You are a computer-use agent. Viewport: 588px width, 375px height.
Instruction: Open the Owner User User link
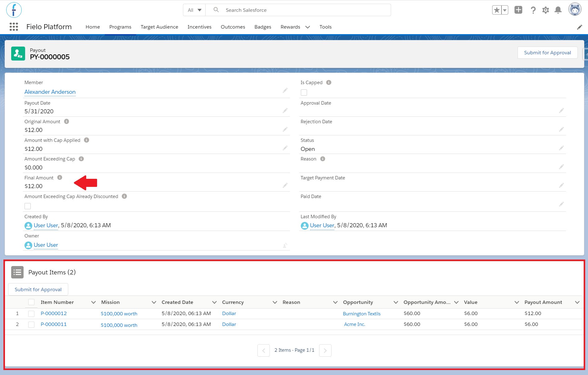pyautogui.click(x=46, y=245)
